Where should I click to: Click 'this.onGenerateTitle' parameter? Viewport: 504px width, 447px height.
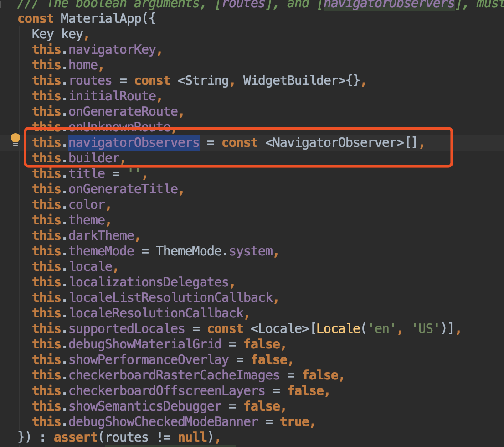tap(108, 189)
